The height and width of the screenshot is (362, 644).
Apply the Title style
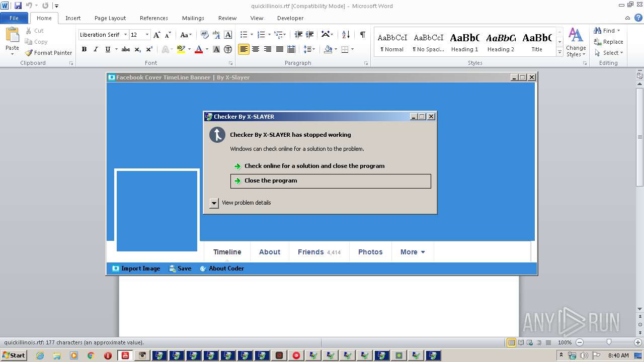tap(537, 42)
